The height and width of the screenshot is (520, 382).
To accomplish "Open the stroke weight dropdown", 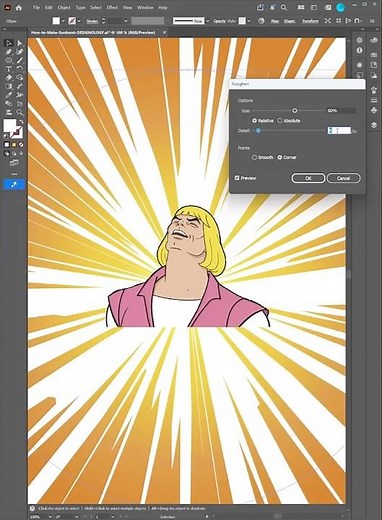I will pyautogui.click(x=126, y=21).
